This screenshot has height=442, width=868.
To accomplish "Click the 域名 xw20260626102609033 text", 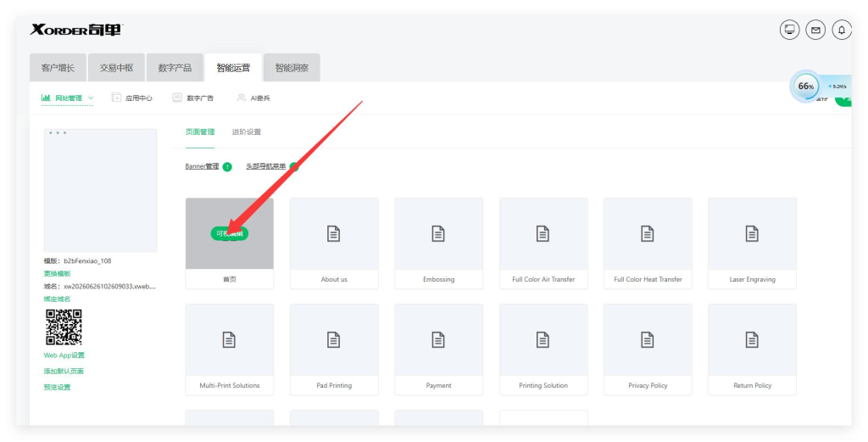I will tap(100, 287).
